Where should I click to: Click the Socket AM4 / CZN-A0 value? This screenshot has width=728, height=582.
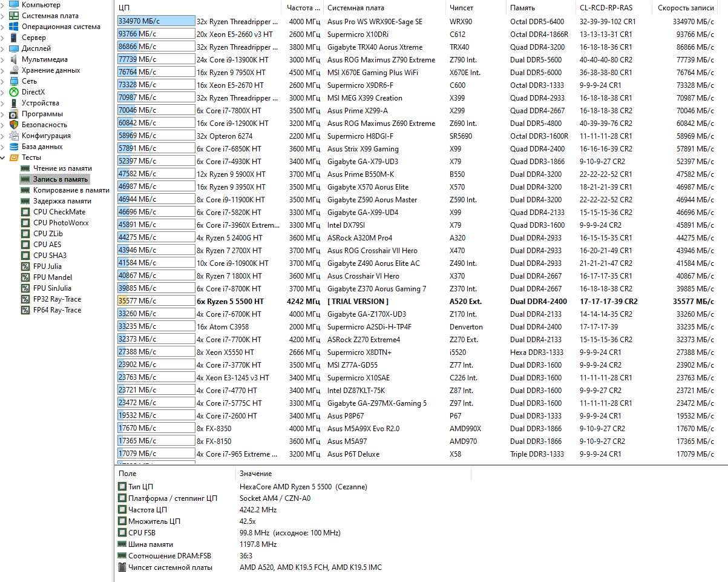point(275,498)
